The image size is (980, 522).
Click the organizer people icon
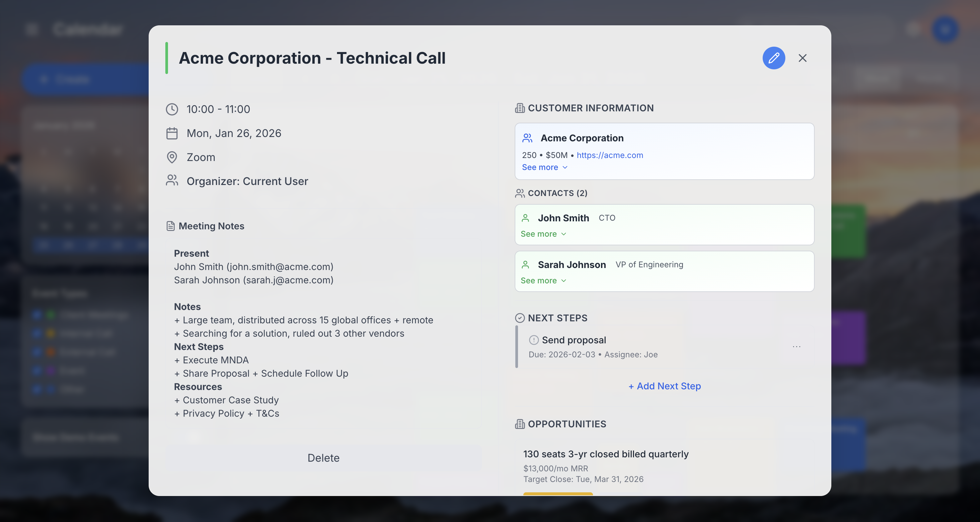172,181
